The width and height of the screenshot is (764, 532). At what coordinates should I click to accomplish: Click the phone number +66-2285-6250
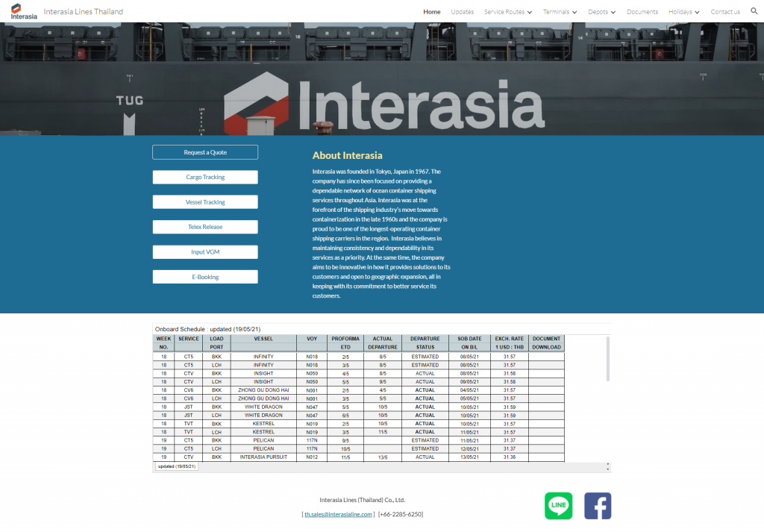pyautogui.click(x=401, y=514)
